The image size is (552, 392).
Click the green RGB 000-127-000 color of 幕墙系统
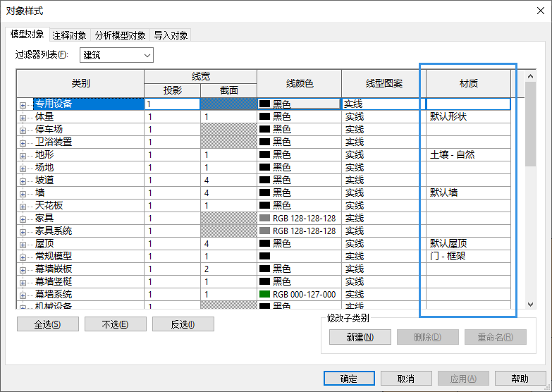point(299,294)
